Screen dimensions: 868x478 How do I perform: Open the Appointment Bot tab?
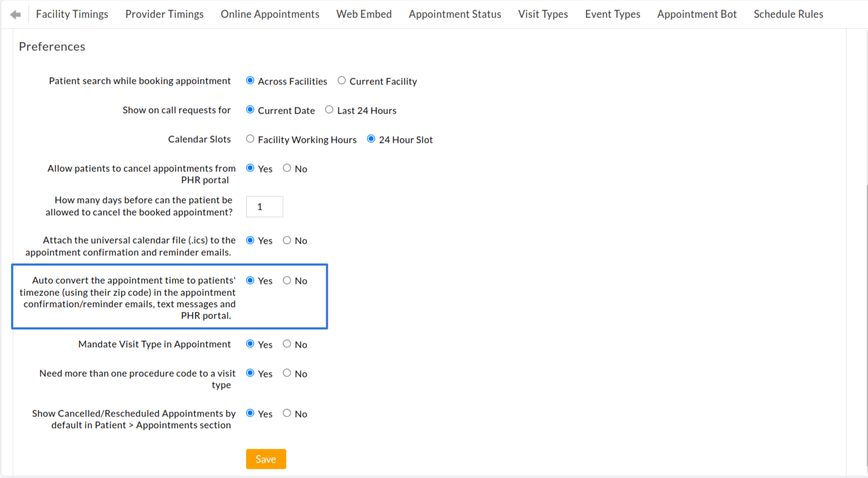coord(697,14)
